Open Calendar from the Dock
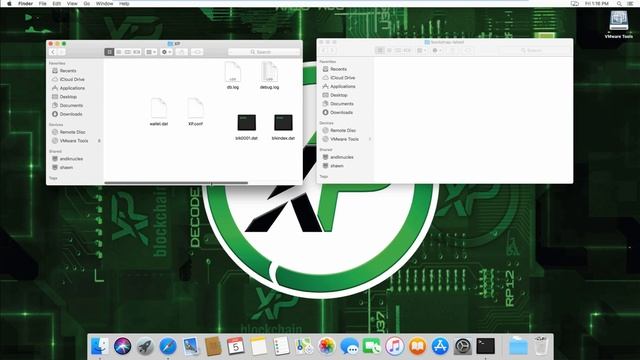 pos(236,346)
